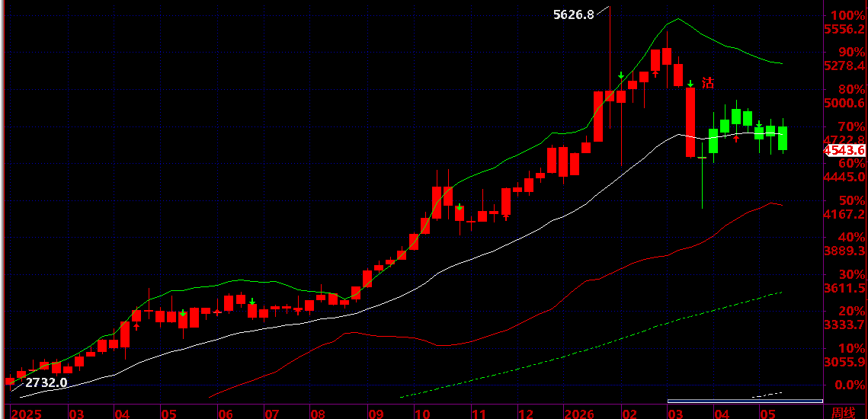The width and height of the screenshot is (868, 419).
Task: Click the green arrow on late-October candle
Action: 460,207
